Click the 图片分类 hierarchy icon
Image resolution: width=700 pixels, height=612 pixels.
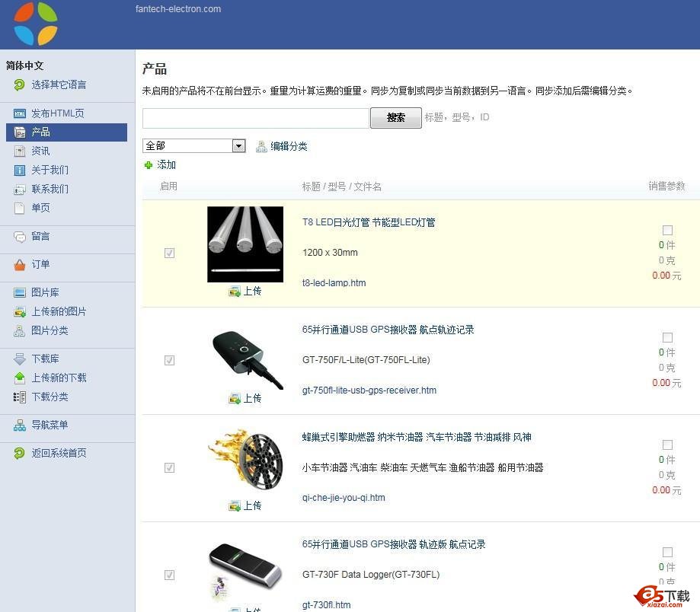click(x=19, y=330)
